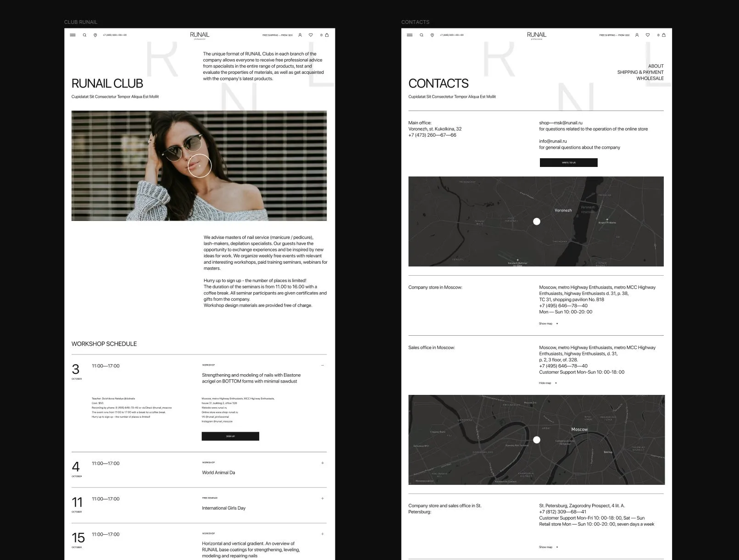
Task: Show map for St. Petersburg office
Action: point(549,547)
